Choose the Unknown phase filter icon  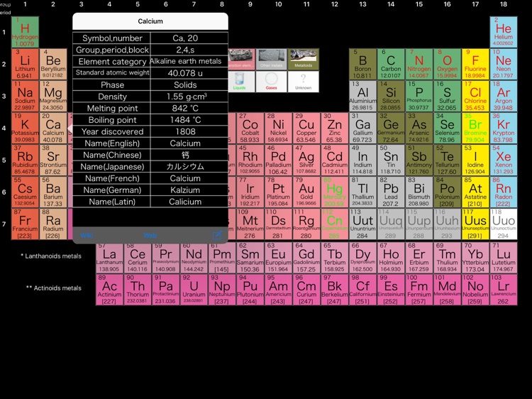click(304, 82)
